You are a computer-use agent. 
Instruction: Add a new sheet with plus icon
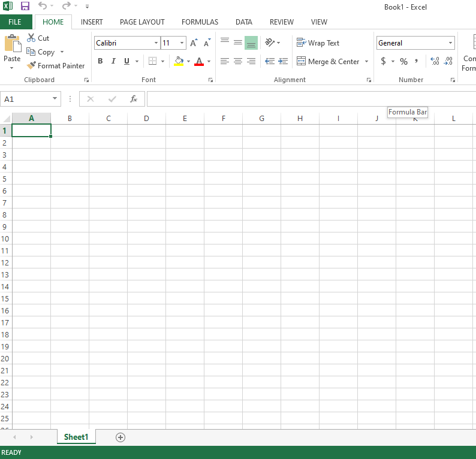120,437
